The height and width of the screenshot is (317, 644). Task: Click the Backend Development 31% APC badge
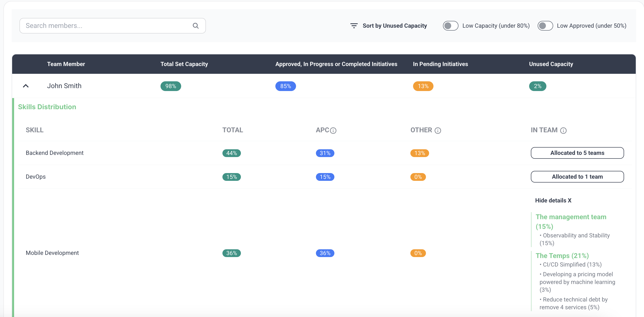[325, 153]
